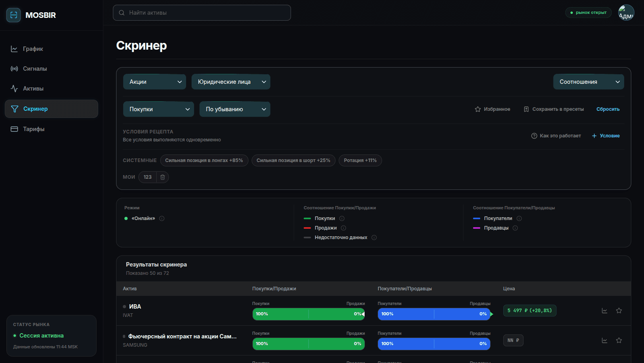Show info icon next to Продавцы legend
Image resolution: width=644 pixels, height=363 pixels.
515,228
